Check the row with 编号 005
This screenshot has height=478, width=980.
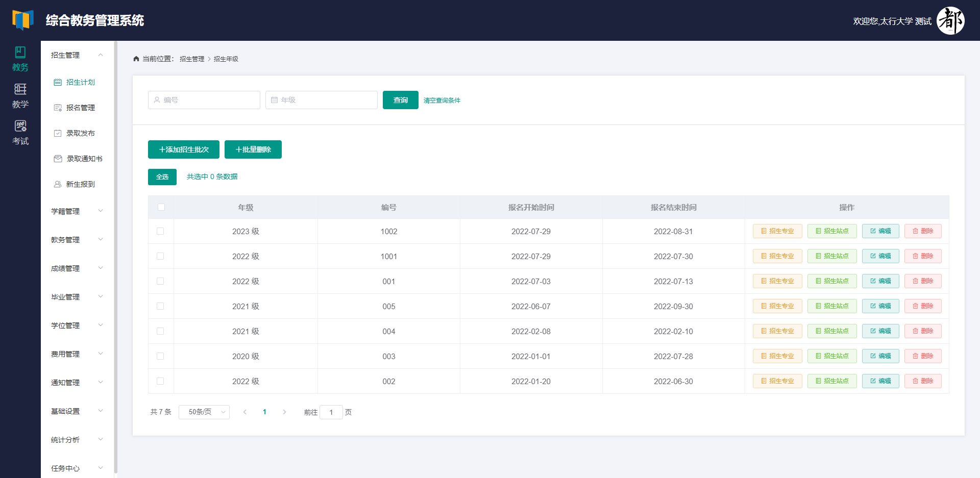tap(160, 306)
